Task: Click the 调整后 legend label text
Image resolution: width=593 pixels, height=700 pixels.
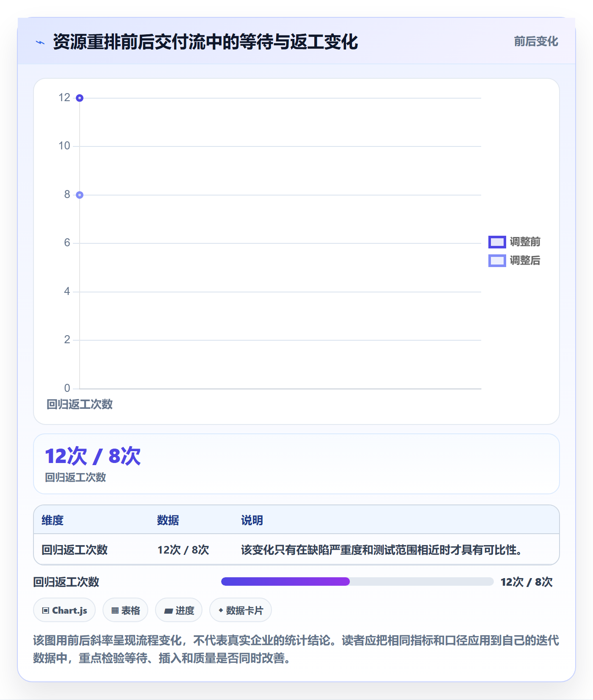Action: pos(525,260)
